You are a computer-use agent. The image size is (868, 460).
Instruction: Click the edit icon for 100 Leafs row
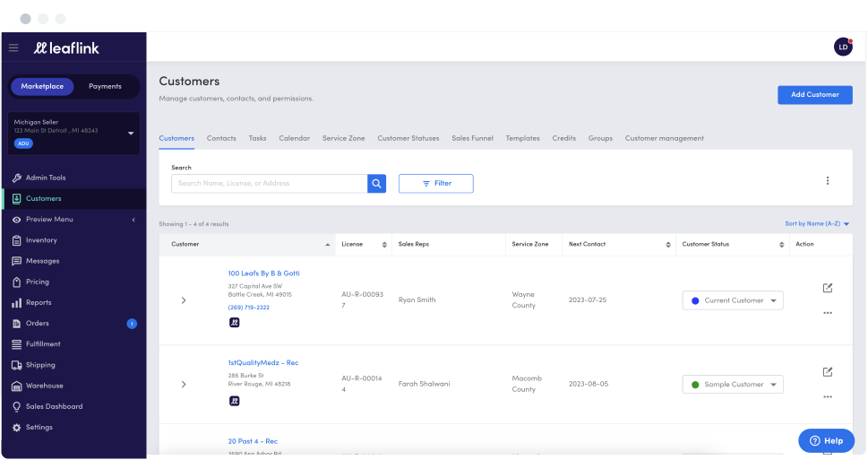point(828,288)
